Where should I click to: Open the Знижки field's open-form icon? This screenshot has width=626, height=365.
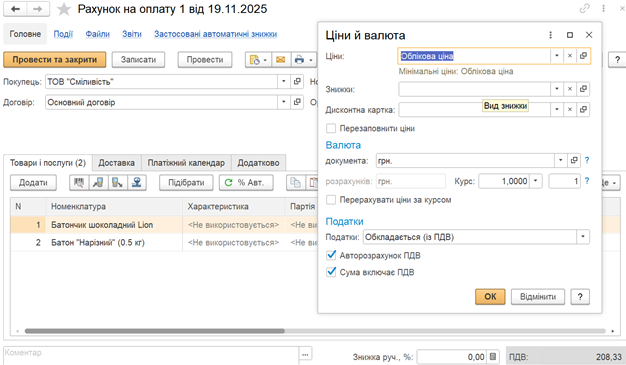[583, 89]
